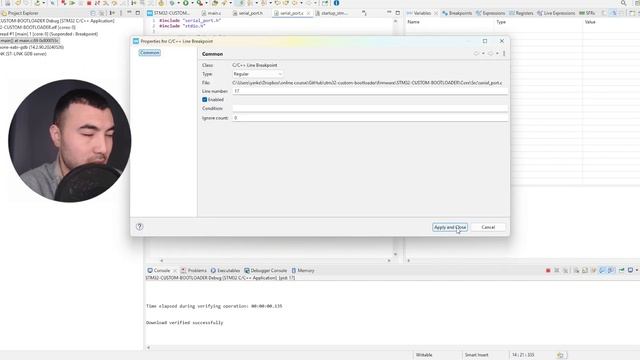Click the forward arrow in Common page header
The width and height of the screenshot is (640, 360).
click(x=490, y=53)
